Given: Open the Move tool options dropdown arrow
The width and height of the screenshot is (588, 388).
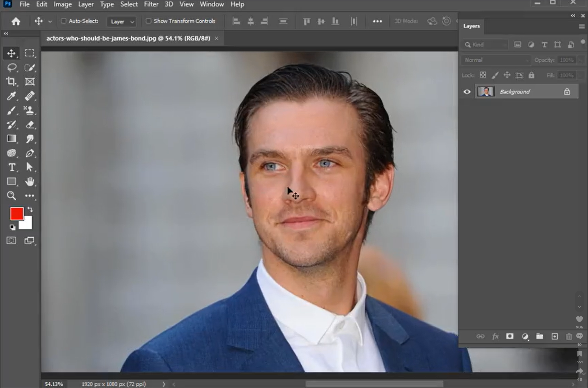Looking at the screenshot, I should (x=50, y=21).
